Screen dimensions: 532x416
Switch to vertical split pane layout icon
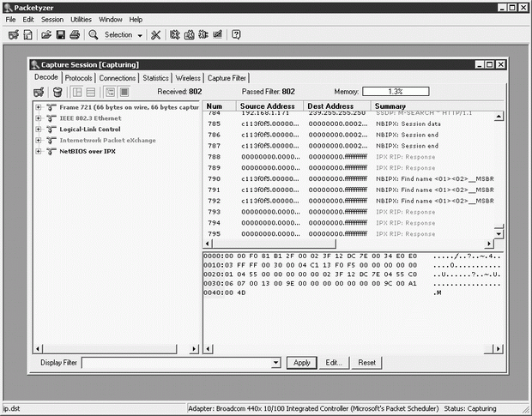[x=77, y=92]
